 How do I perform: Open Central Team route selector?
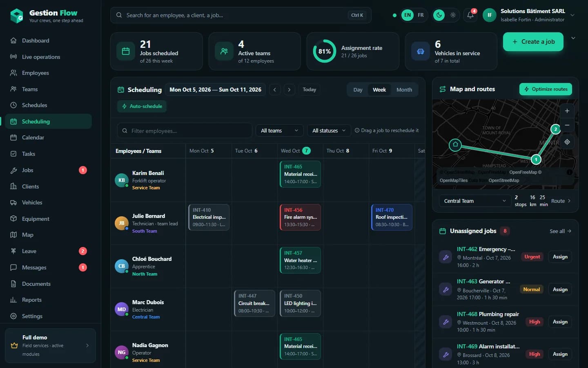[475, 201]
